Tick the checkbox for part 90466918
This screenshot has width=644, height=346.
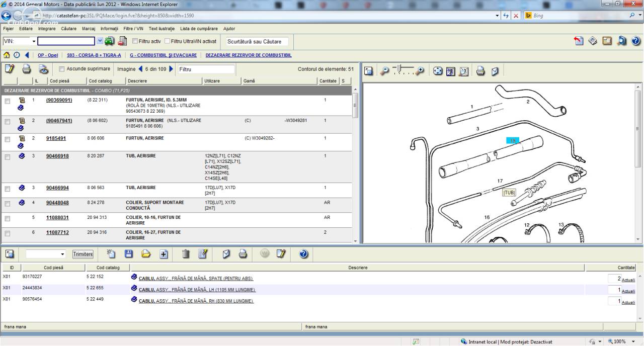[8, 157]
